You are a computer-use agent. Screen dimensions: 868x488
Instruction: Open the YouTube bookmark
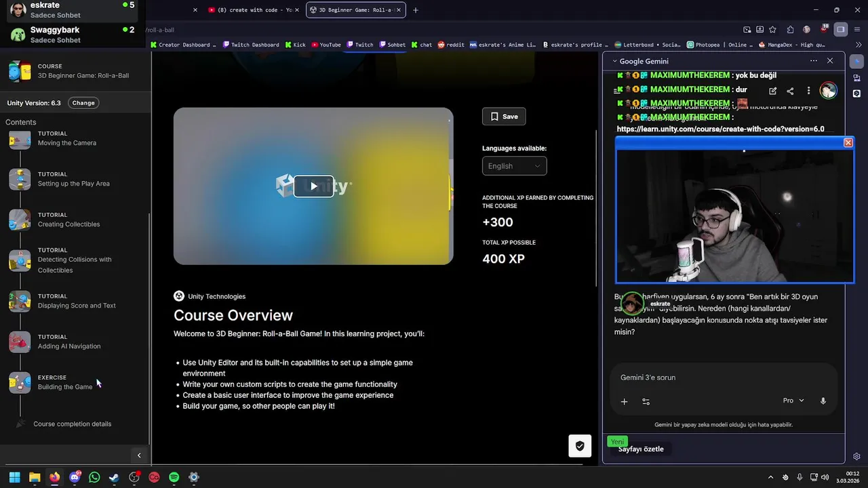(326, 45)
